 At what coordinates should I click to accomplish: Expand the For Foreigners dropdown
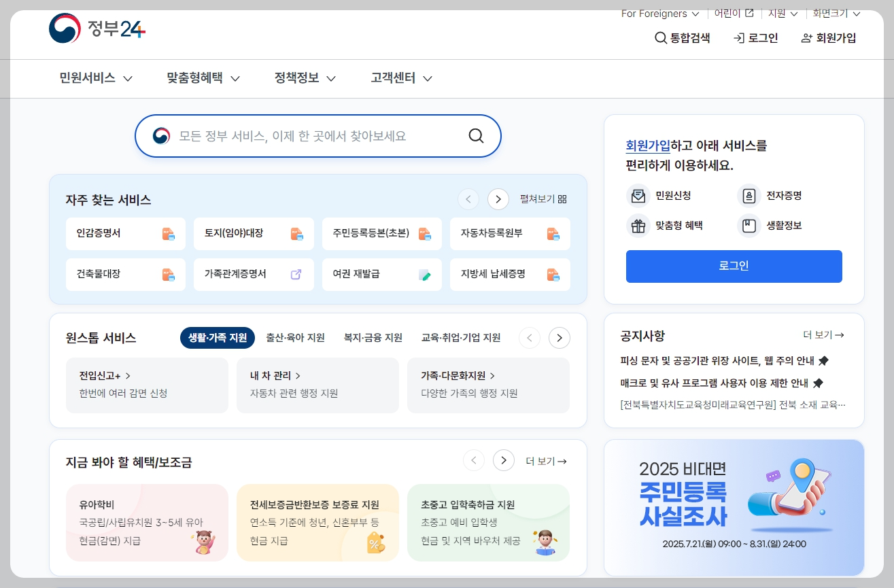point(659,13)
